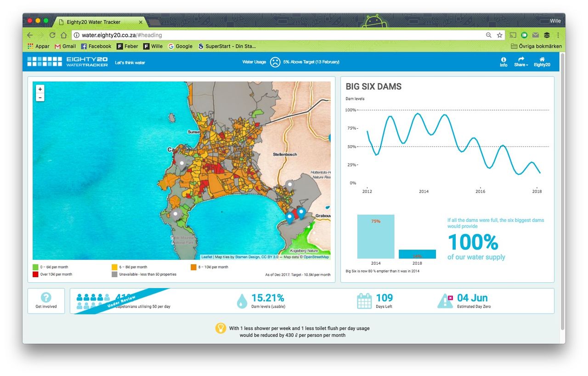This screenshot has width=588, height=376.
Task: Zoom in on the map
Action: [x=40, y=89]
